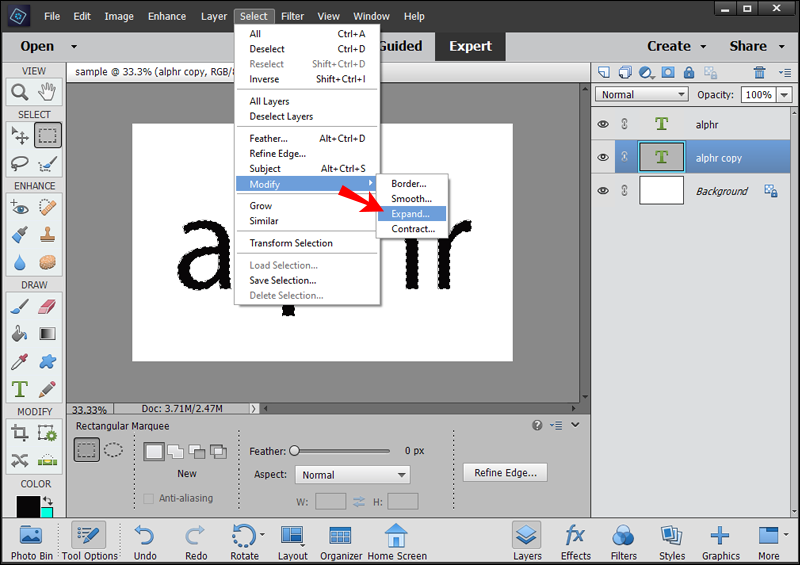
Task: Activate the Crop tool
Action: [x=20, y=433]
